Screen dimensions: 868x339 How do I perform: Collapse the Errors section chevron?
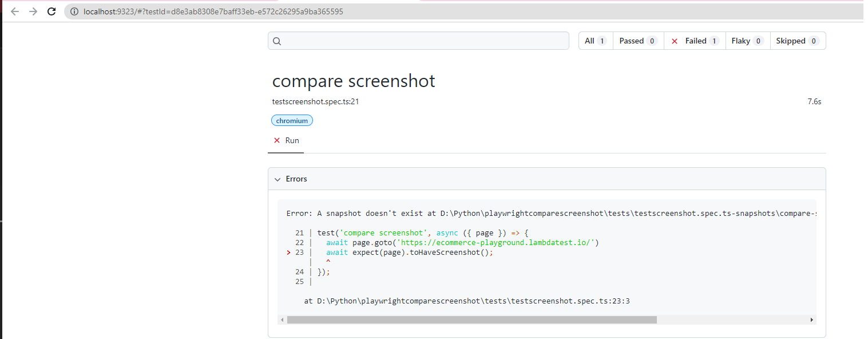pyautogui.click(x=278, y=179)
